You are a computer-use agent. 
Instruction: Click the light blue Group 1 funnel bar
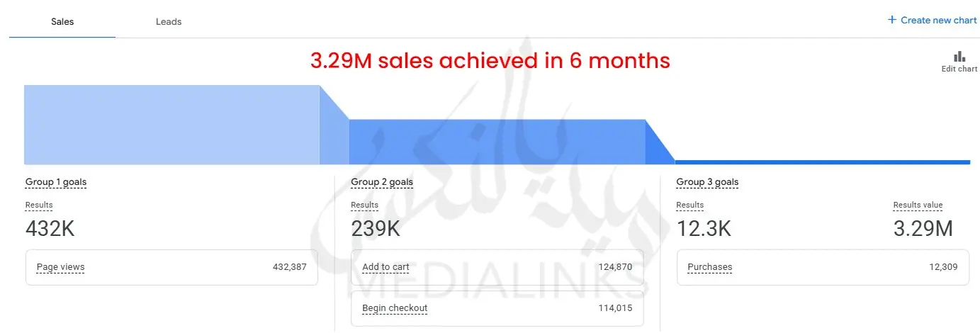(x=171, y=125)
